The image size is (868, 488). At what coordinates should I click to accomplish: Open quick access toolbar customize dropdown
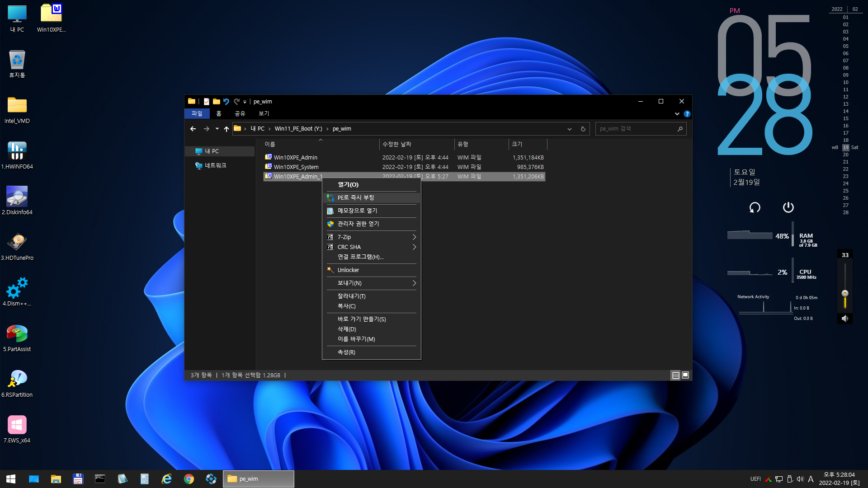coord(245,102)
